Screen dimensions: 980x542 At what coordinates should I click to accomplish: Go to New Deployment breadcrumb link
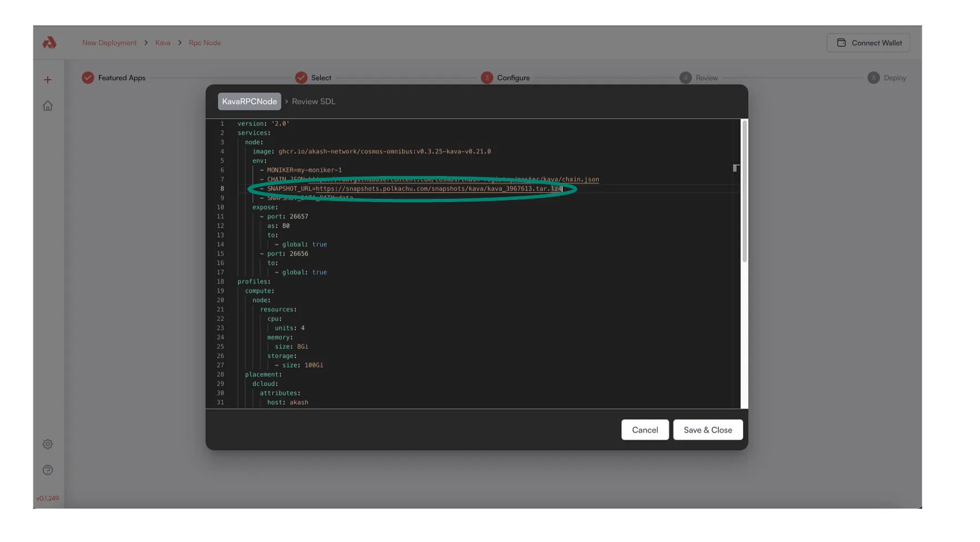(x=109, y=43)
